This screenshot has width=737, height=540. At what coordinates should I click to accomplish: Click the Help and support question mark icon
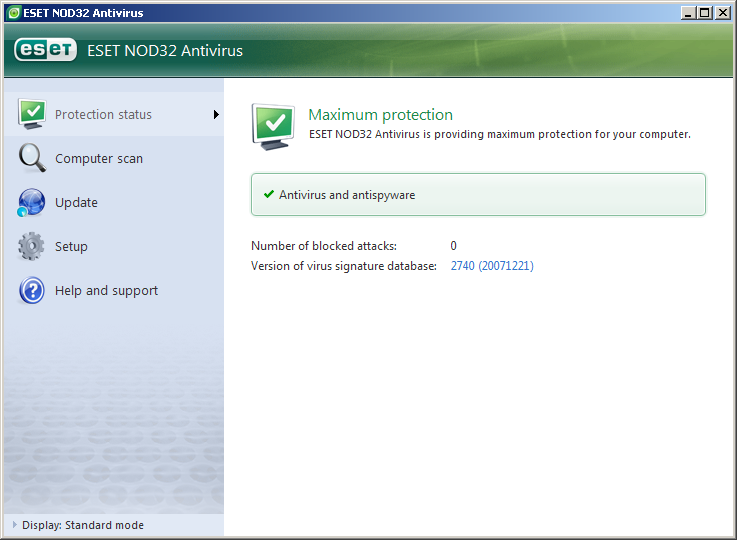pyautogui.click(x=32, y=290)
